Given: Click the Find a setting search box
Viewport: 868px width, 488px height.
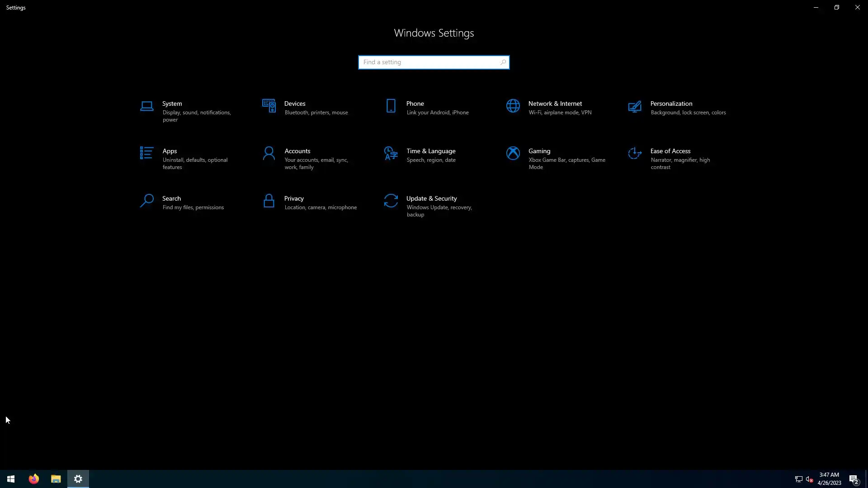Looking at the screenshot, I should [x=429, y=62].
